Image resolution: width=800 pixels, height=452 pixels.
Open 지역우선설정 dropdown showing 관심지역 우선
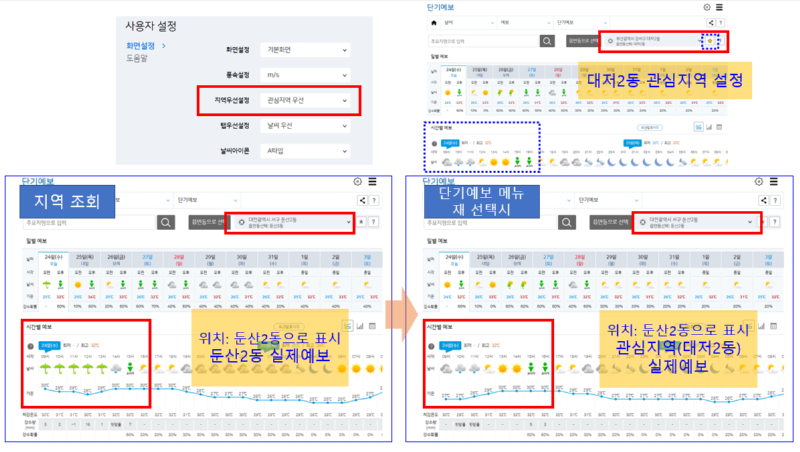pos(305,101)
